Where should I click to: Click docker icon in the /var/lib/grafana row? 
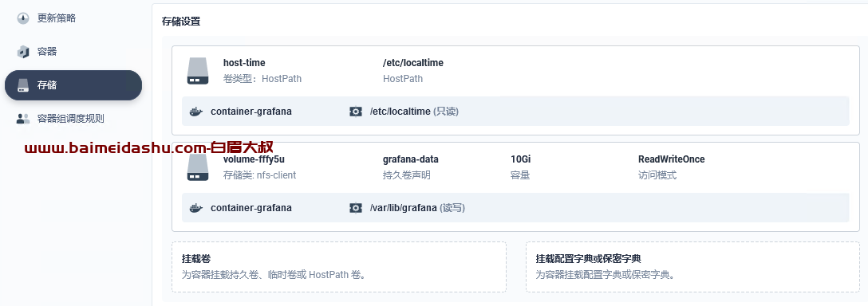(x=196, y=208)
